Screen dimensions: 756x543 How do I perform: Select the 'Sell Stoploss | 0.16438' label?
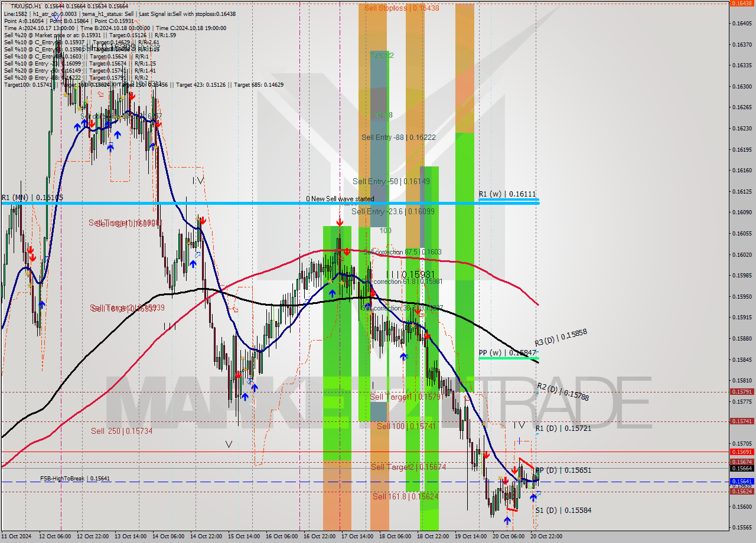(402, 8)
